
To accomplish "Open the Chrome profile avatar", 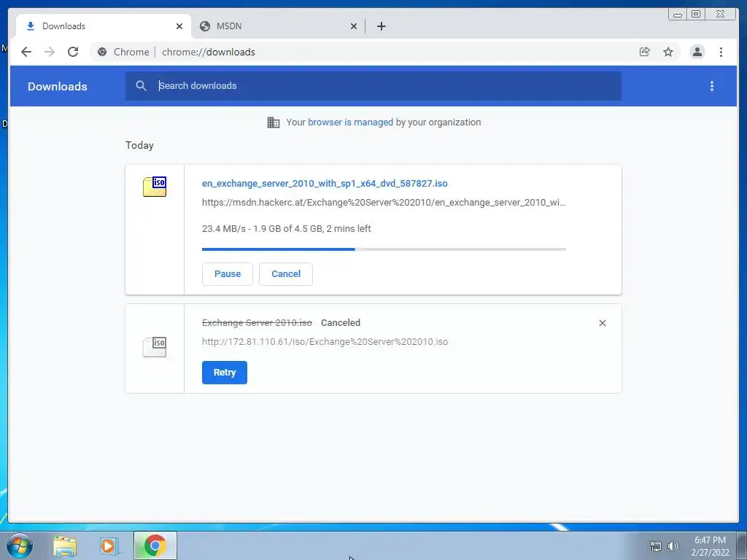I will tap(697, 52).
